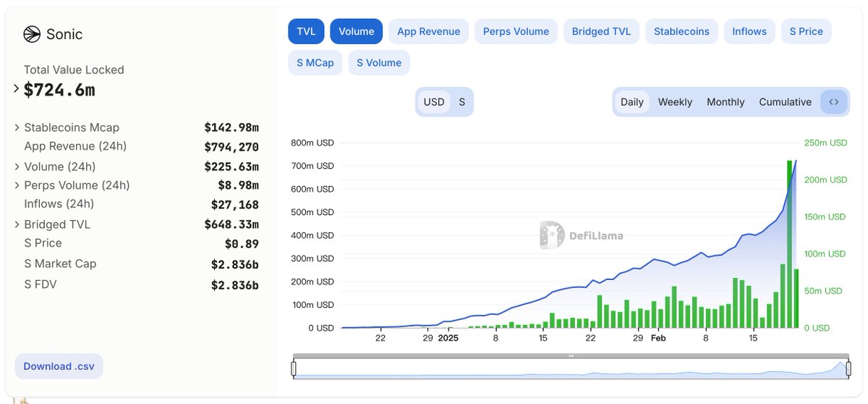Open the embed code icon button
Viewport: 868px width, 404px height.
pyautogui.click(x=833, y=102)
